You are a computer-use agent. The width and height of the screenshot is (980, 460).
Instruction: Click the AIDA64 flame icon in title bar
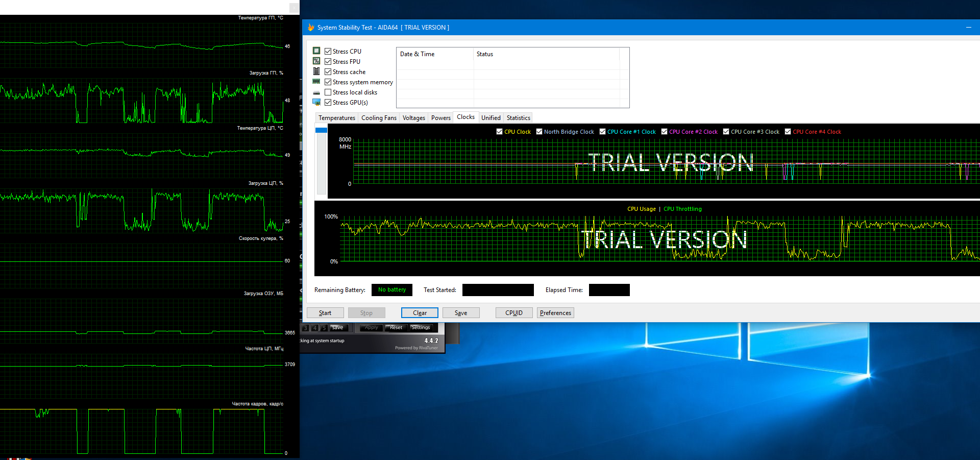click(x=310, y=28)
